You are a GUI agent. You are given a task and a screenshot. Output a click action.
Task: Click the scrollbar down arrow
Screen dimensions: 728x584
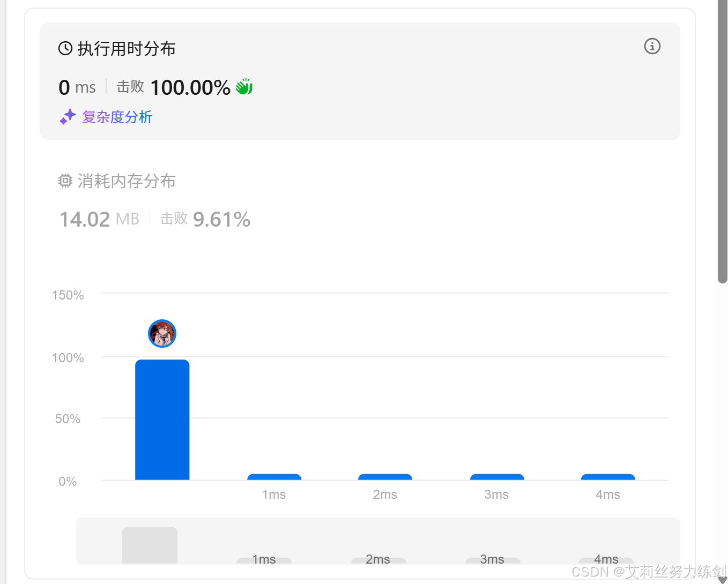tap(722, 580)
